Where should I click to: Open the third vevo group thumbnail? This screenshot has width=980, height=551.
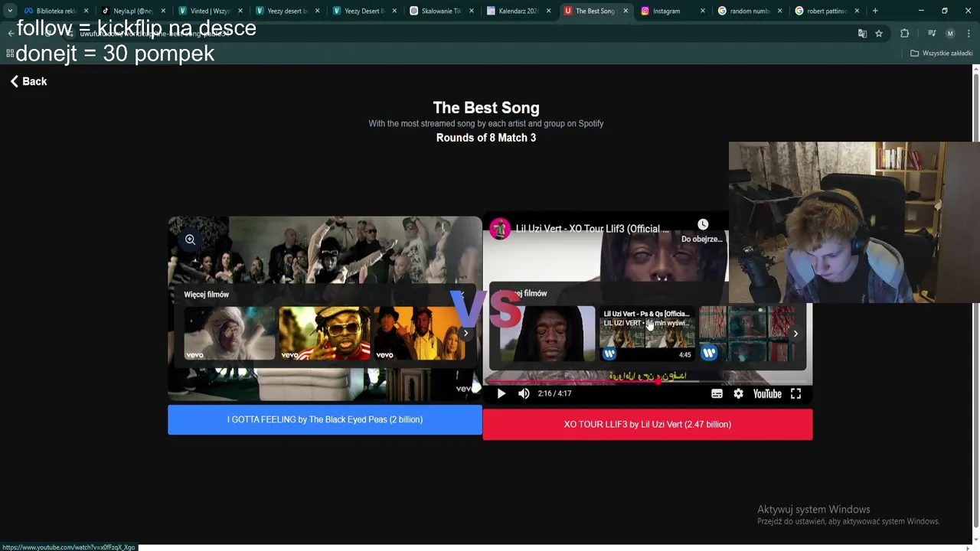click(x=419, y=333)
